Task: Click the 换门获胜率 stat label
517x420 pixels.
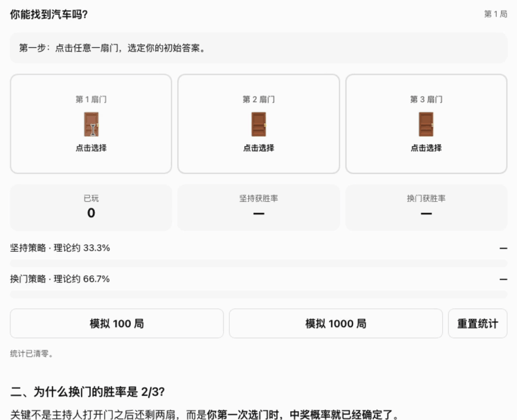Action: 426,198
